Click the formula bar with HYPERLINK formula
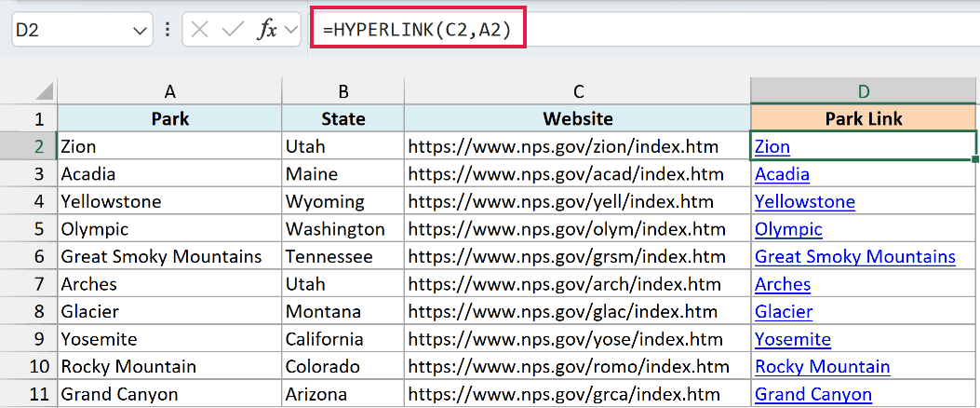This screenshot has height=408, width=980. (x=644, y=30)
